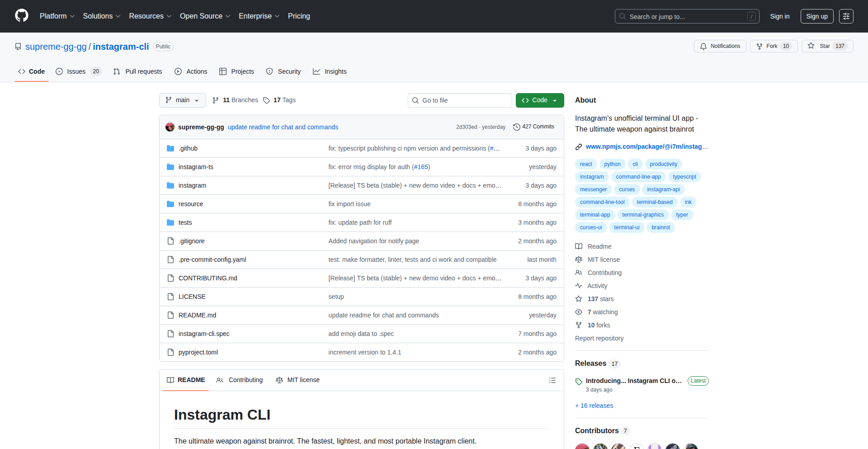Open the instagram-cli.spec file
This screenshot has height=449, width=868.
coord(204,334)
